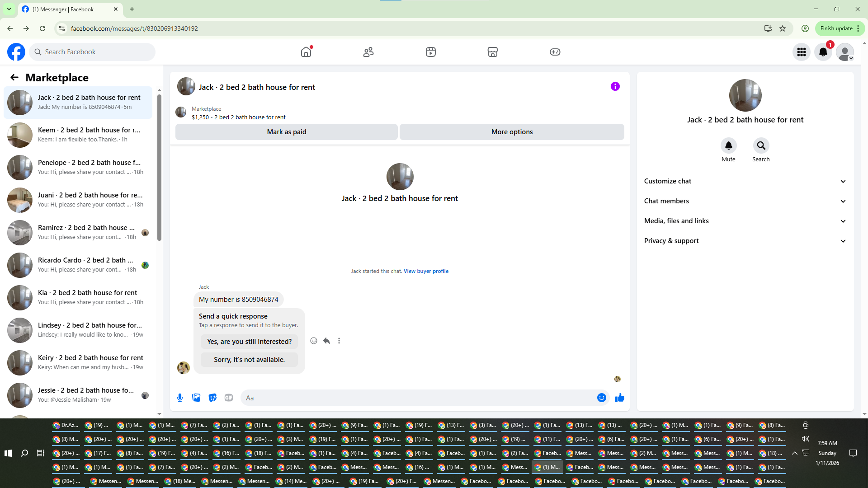Open Juani's conversation in the chat list
The width and height of the screenshot is (868, 488).
pyautogui.click(x=78, y=200)
